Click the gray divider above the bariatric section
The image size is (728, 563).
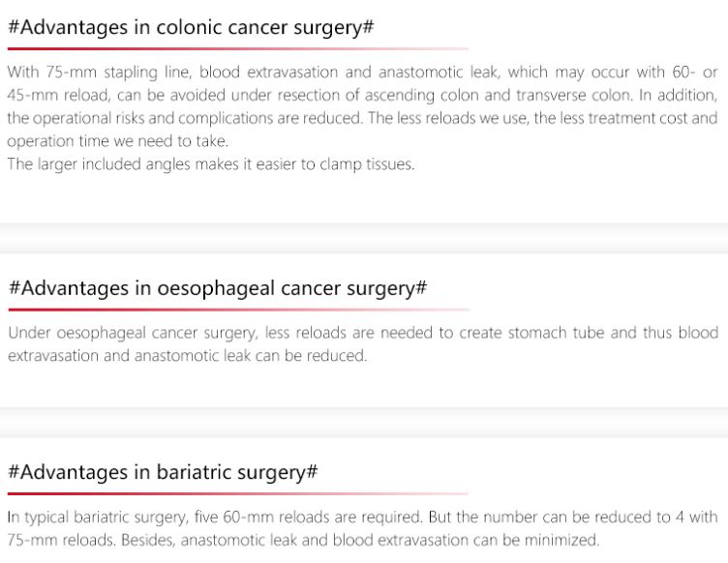pyautogui.click(x=363, y=422)
